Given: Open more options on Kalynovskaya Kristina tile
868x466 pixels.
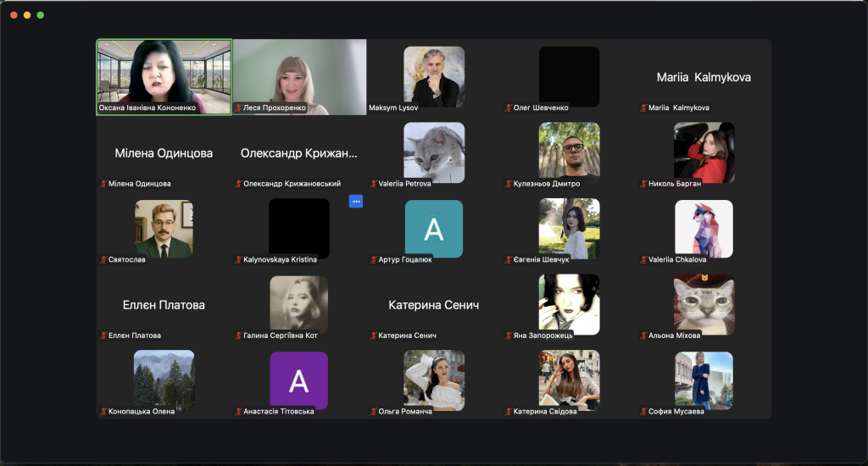Looking at the screenshot, I should point(356,201).
